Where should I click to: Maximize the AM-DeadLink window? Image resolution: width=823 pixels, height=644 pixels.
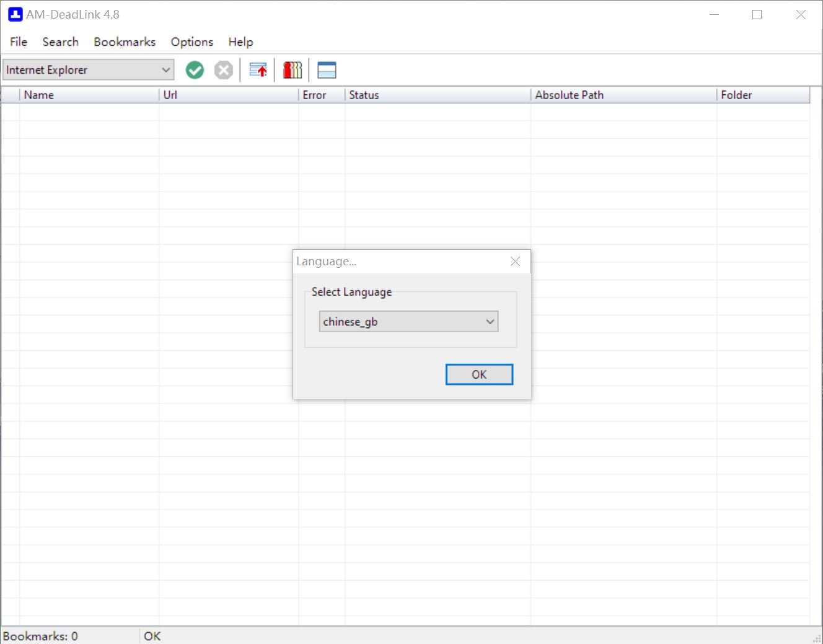tap(757, 14)
